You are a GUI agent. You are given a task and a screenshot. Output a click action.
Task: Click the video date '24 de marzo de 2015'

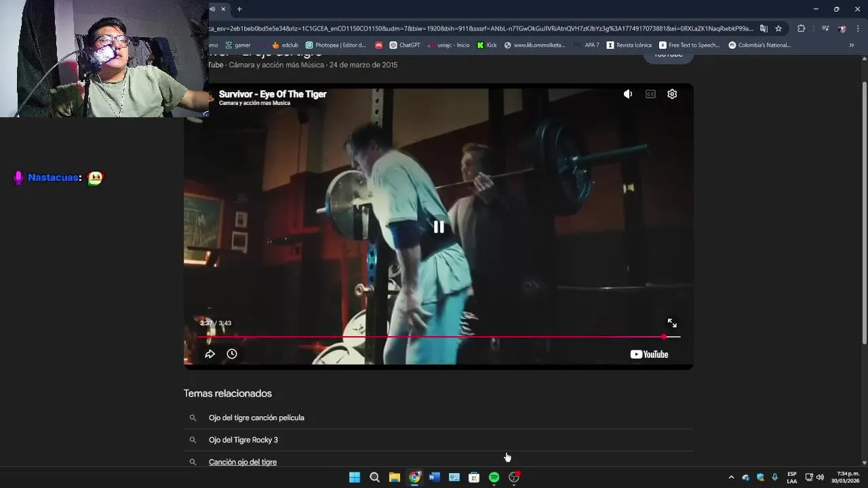[x=363, y=65]
